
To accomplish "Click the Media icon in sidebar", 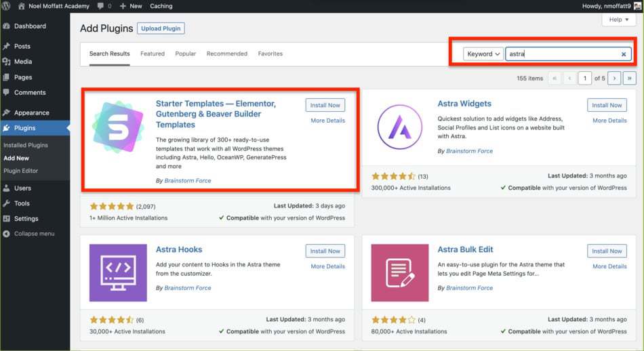I will point(6,62).
